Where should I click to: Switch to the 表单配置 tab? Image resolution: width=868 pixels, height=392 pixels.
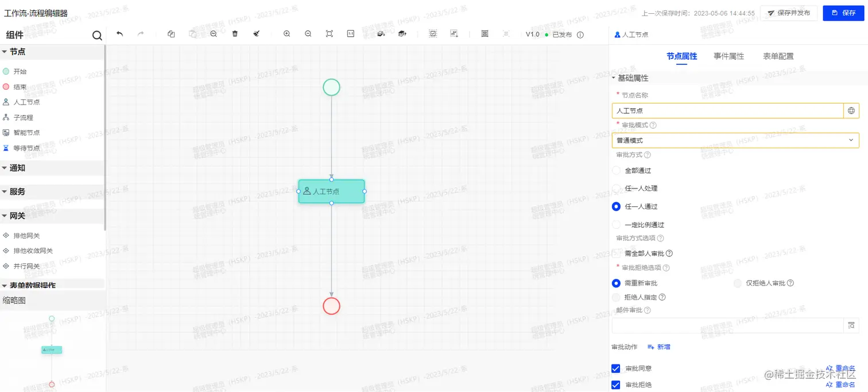click(x=778, y=56)
